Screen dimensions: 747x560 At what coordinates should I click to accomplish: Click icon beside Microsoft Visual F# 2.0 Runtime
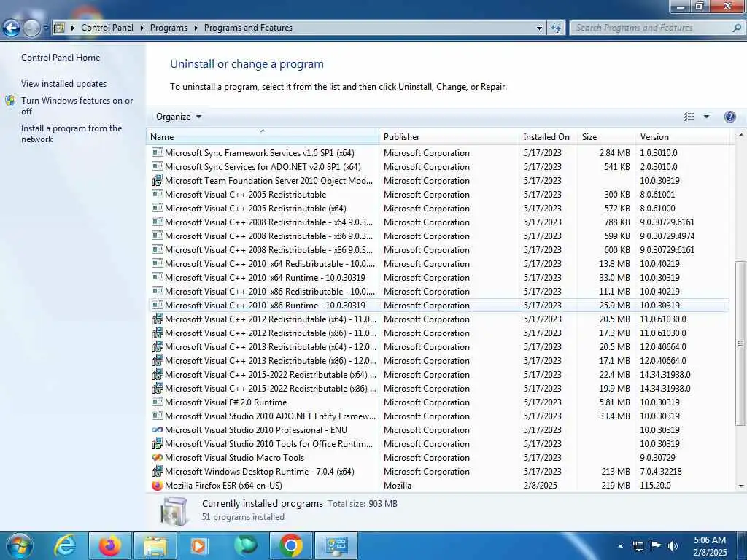(157, 402)
